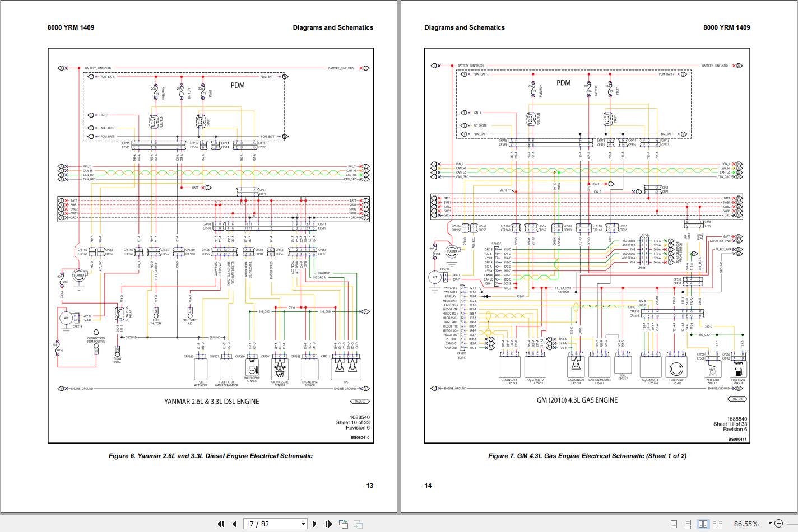Switch to continuous scrolling view
This screenshot has height=532, width=798.
688,524
